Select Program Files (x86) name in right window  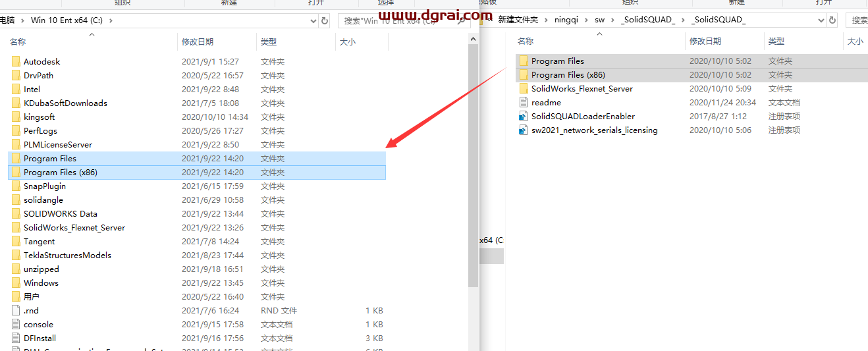(568, 75)
